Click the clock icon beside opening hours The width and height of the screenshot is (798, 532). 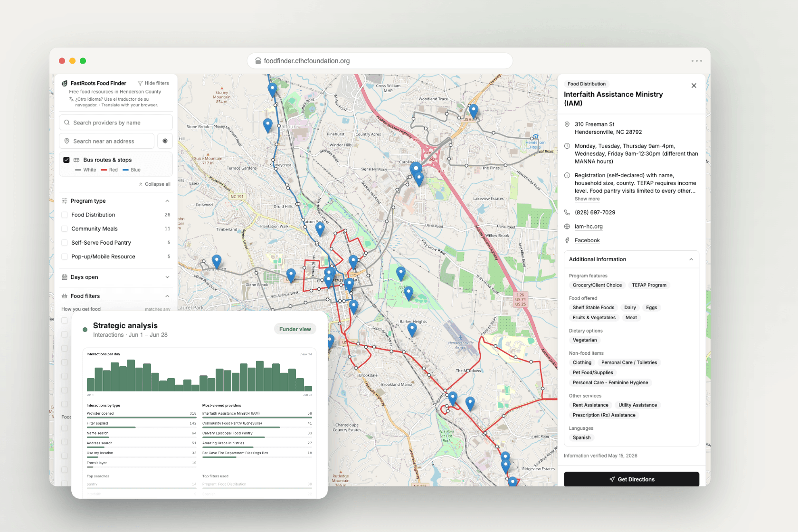click(567, 146)
